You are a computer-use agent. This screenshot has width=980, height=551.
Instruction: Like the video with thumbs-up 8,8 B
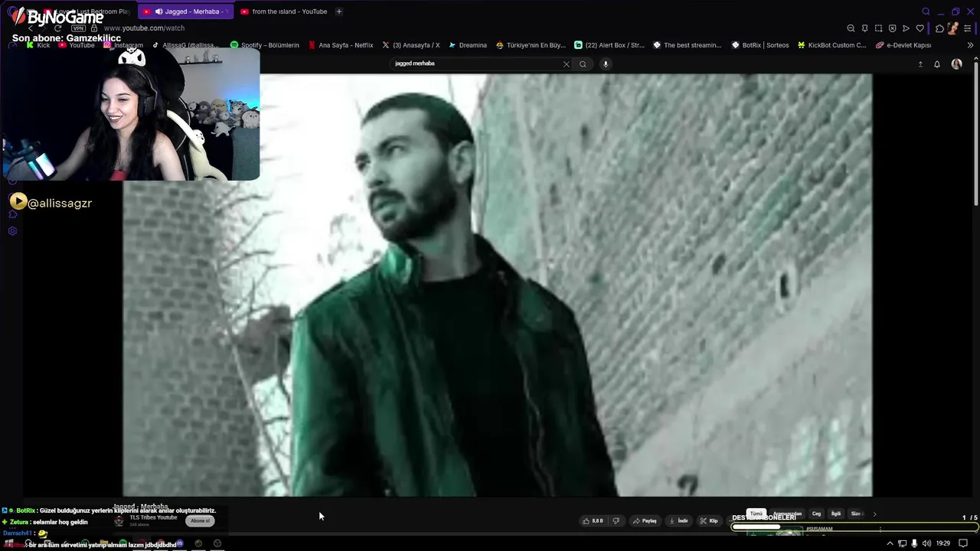point(593,521)
